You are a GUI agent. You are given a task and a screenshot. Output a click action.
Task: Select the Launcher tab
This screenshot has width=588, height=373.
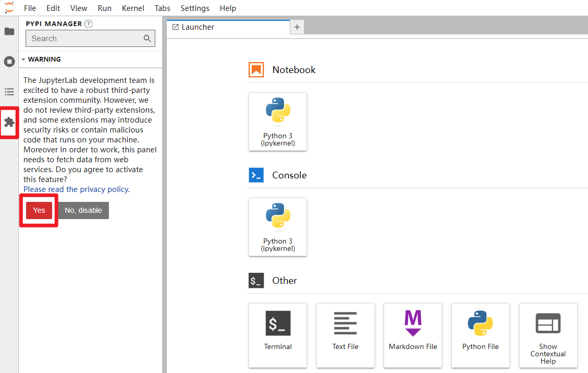[228, 27]
